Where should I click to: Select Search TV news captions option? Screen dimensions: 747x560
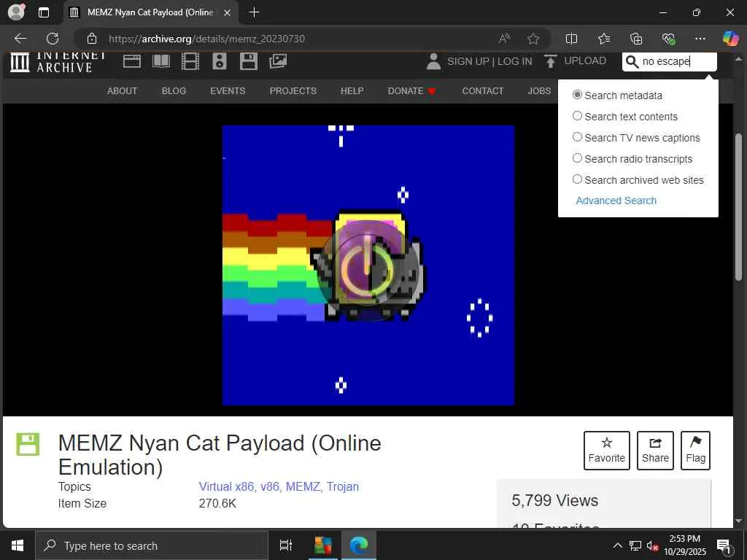(577, 137)
